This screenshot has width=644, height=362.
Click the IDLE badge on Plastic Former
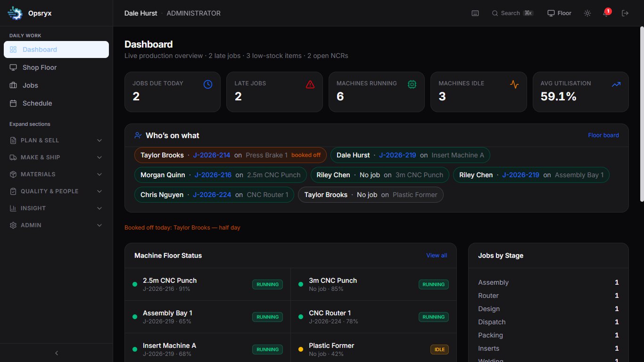[439, 350]
